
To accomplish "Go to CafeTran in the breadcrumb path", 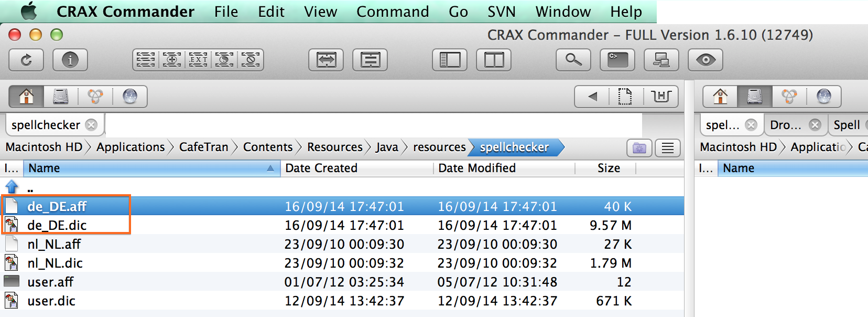I will [203, 147].
